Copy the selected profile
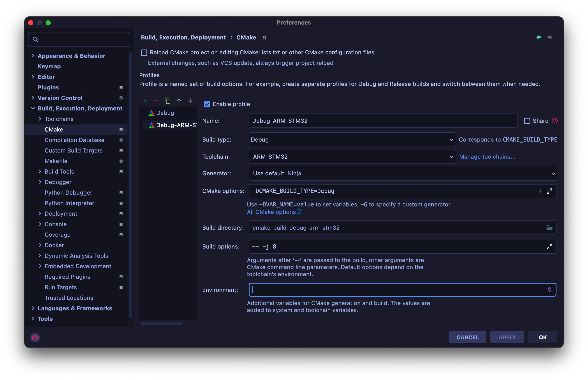The image size is (588, 380). [167, 101]
